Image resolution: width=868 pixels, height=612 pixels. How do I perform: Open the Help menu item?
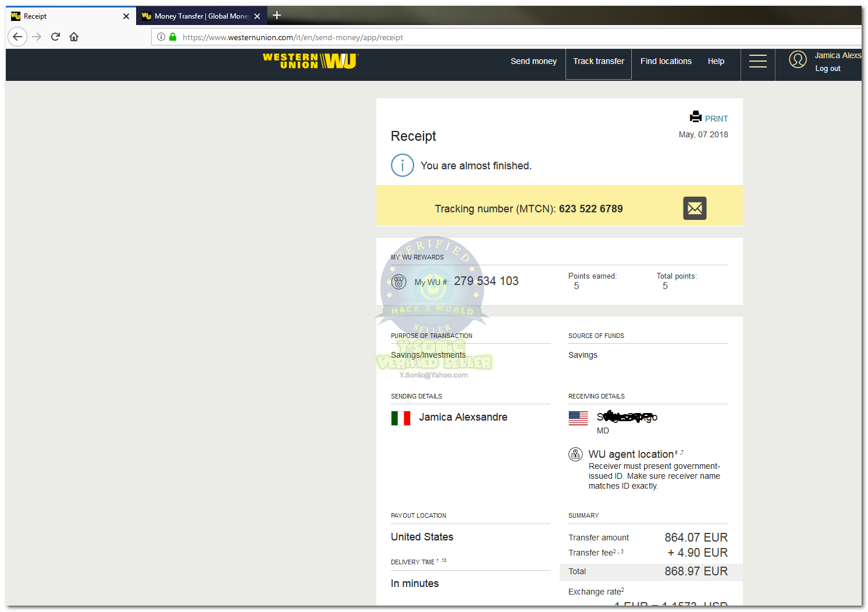(x=716, y=61)
